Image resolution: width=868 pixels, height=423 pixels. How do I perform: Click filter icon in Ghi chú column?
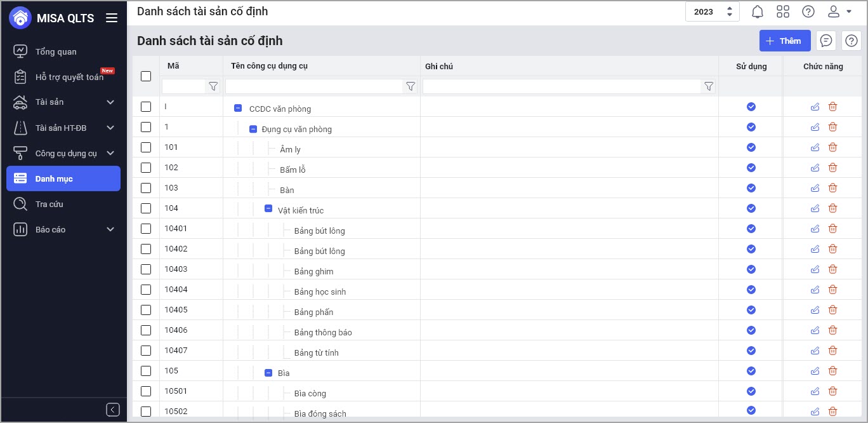[x=709, y=86]
